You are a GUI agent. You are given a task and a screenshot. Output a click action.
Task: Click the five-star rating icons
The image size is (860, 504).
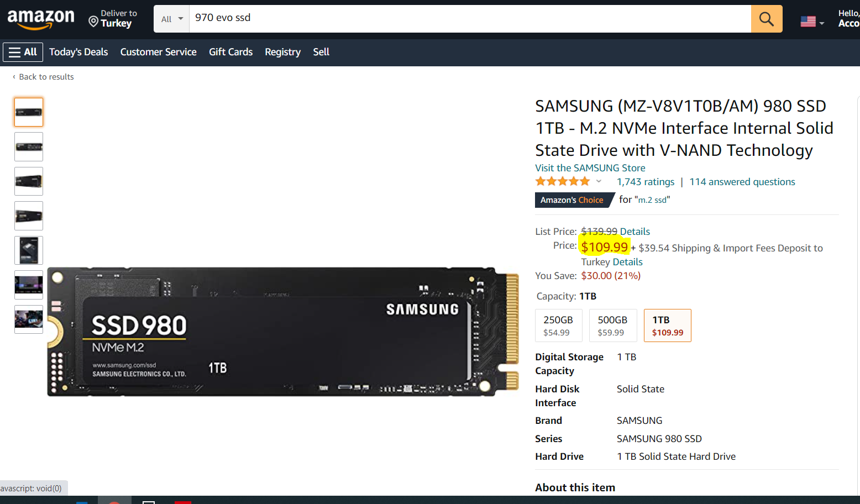(x=563, y=181)
